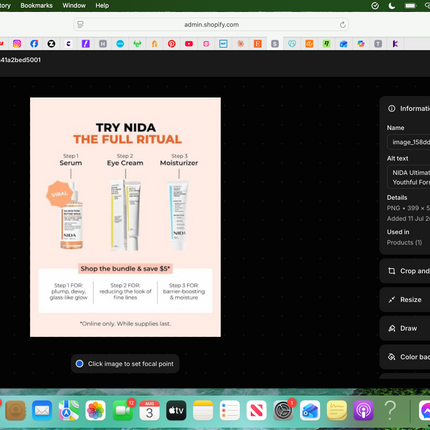Open Stickies from the Dock
The height and width of the screenshot is (430, 430).
337,411
